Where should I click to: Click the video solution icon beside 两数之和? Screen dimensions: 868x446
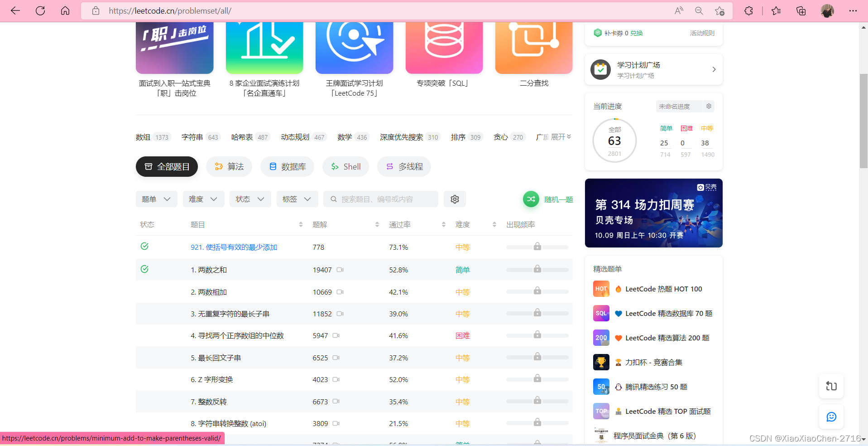pyautogui.click(x=340, y=270)
